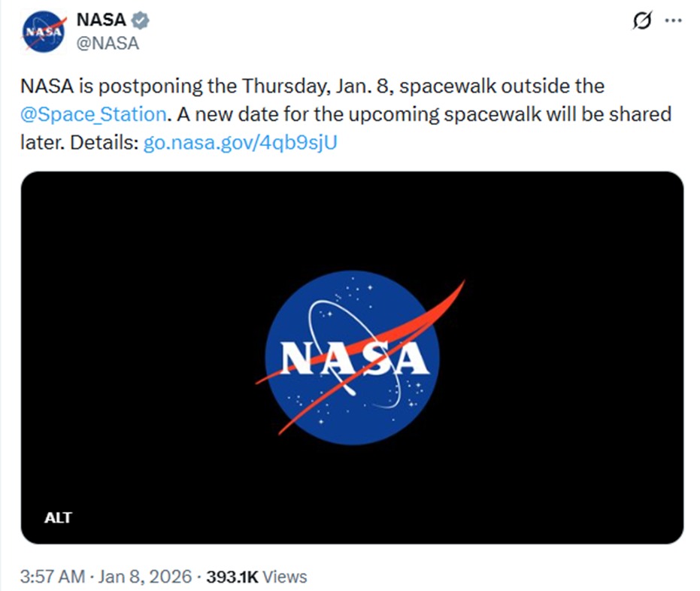
Task: Click the word Views after the count
Action: (x=285, y=577)
